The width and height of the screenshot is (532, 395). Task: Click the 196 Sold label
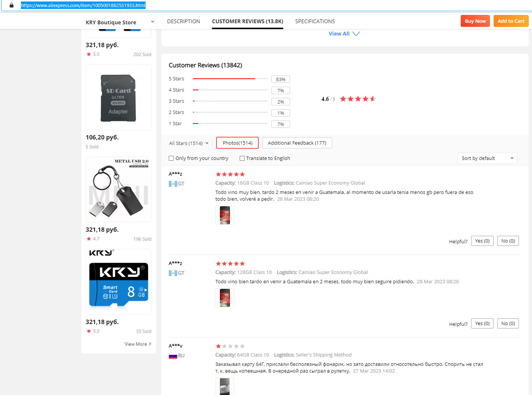coord(143,239)
